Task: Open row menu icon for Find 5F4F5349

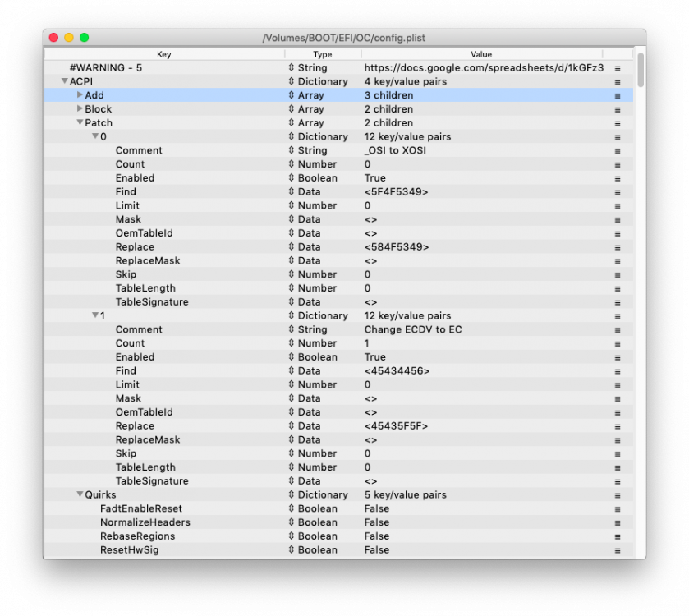Action: tap(618, 192)
